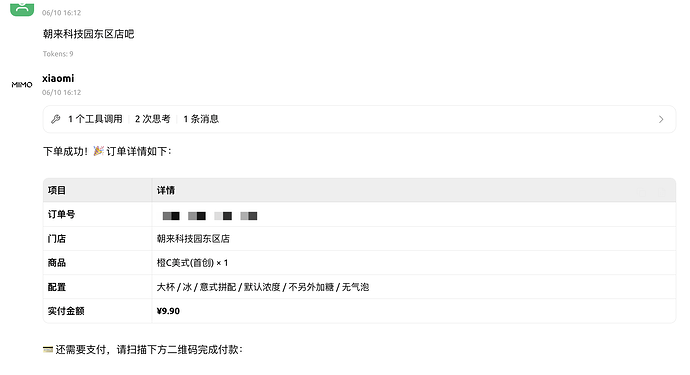Click the '1 条消息' label
This screenshot has width=690, height=375.
tap(201, 119)
